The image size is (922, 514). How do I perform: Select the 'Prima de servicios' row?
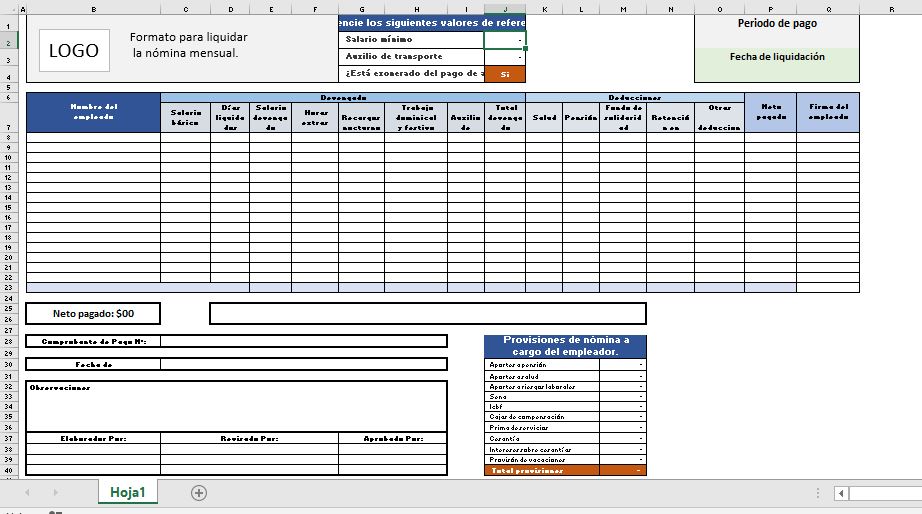(x=565, y=428)
